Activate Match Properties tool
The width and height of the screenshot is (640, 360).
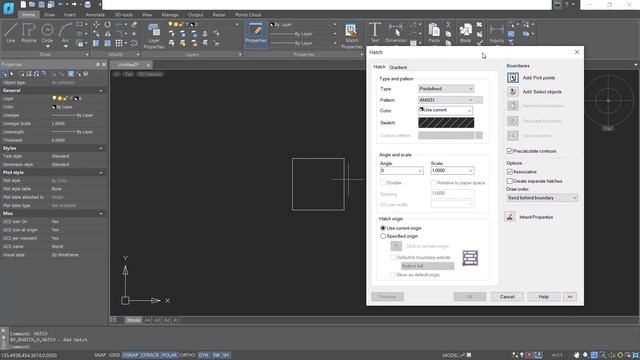[x=351, y=35]
